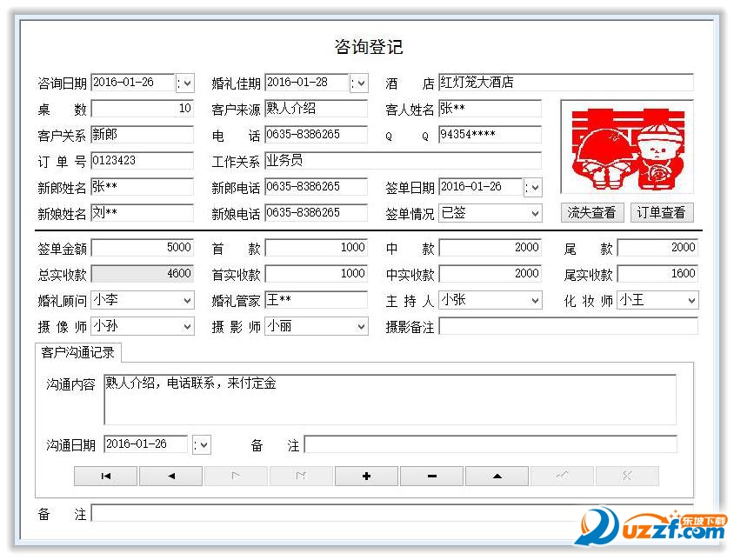Post changes using the checkmark icon
Screen dimensions: 734x560
562,476
